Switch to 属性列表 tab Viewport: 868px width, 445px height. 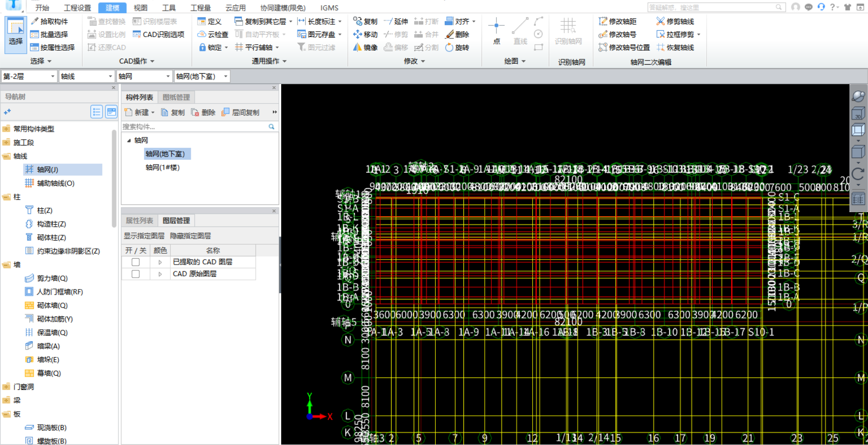139,221
